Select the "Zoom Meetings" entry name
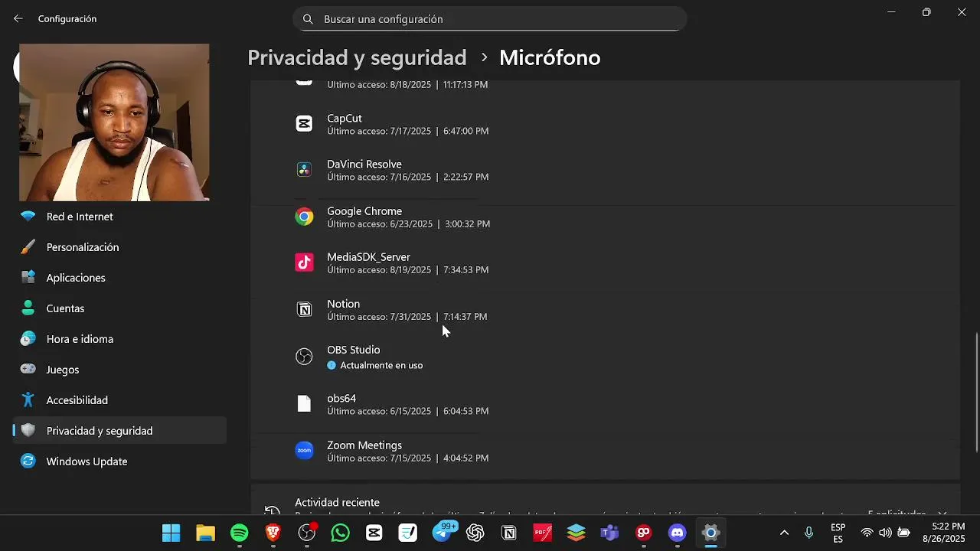Viewport: 980px width, 551px height. (364, 445)
